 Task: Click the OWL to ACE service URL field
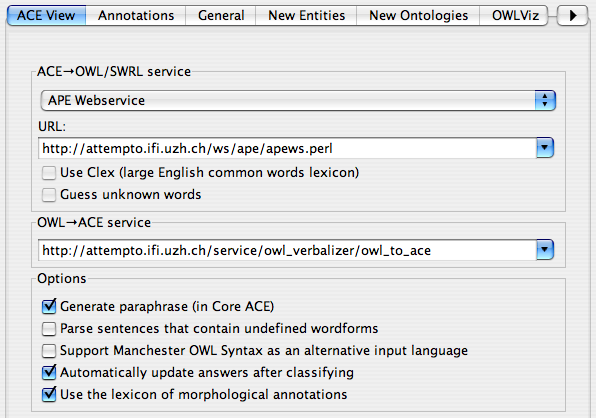[287, 250]
